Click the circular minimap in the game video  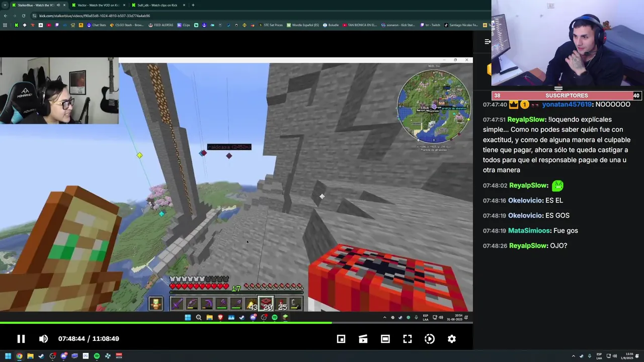[434, 106]
